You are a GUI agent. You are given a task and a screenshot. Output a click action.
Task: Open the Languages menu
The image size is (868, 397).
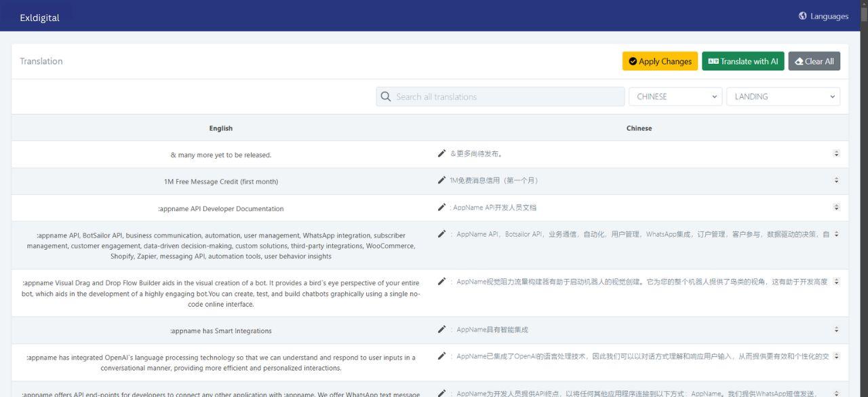coord(823,16)
